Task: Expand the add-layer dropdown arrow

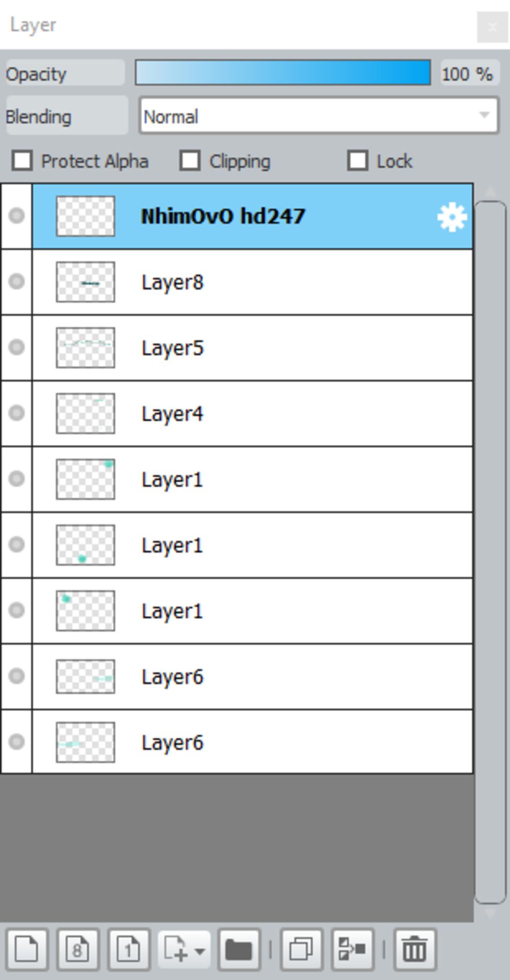Action: click(x=199, y=951)
